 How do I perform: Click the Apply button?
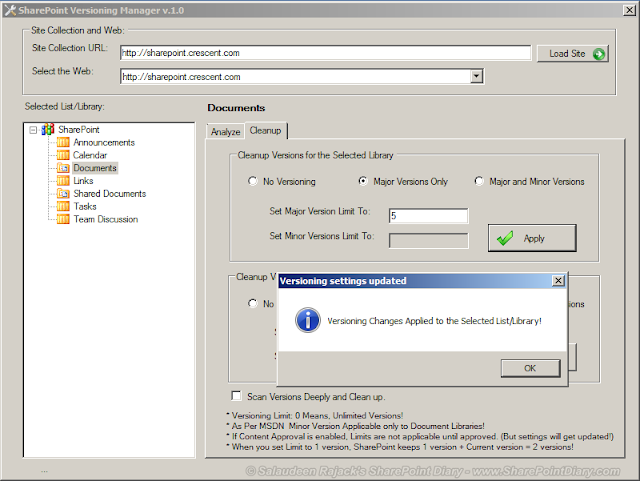click(x=532, y=238)
